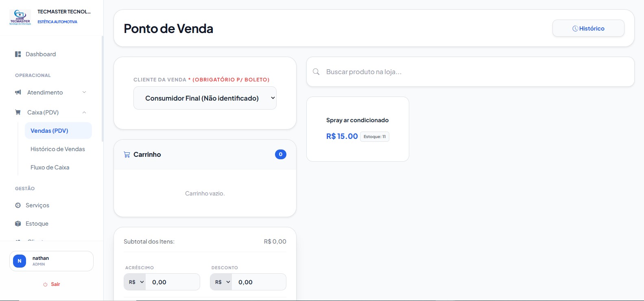Open the Dashboard menu item
644x301 pixels.
point(52,54)
